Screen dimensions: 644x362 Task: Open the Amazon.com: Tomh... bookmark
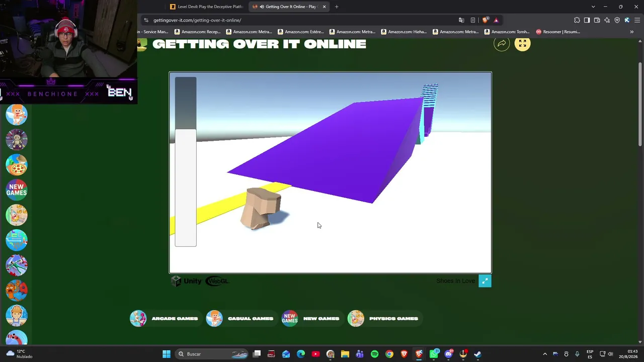[507, 32]
